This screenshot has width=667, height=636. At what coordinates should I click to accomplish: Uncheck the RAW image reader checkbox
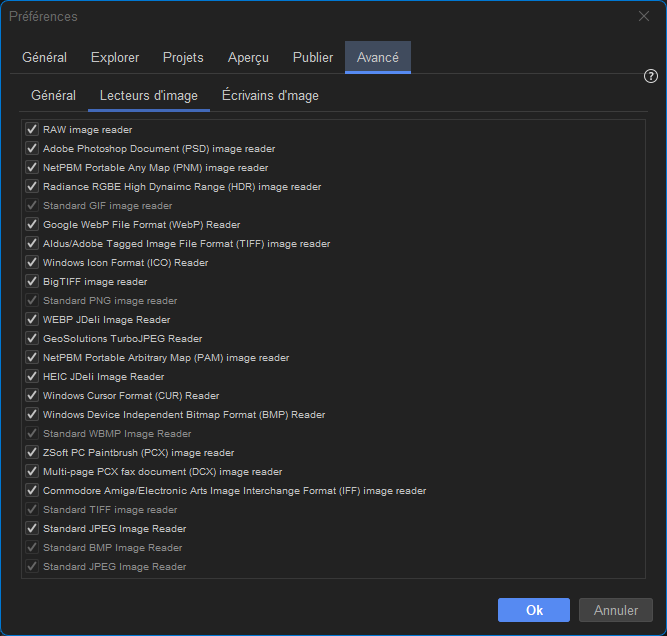tap(32, 129)
